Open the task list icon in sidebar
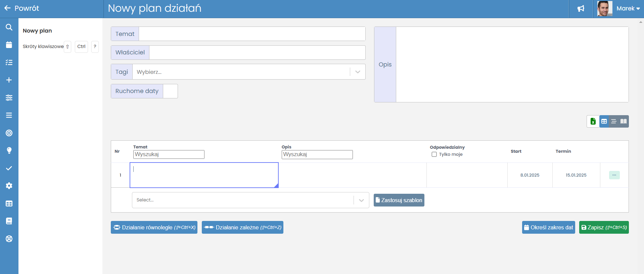This screenshot has width=644, height=274. pyautogui.click(x=9, y=62)
